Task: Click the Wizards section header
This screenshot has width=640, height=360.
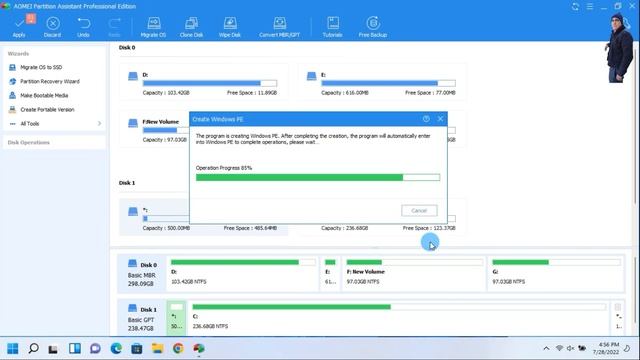Action: click(18, 53)
